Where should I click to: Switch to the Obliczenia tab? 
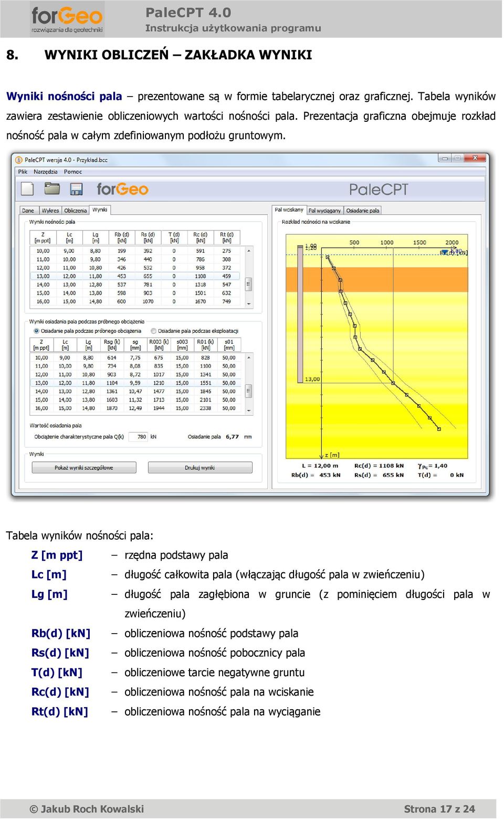pyautogui.click(x=76, y=211)
